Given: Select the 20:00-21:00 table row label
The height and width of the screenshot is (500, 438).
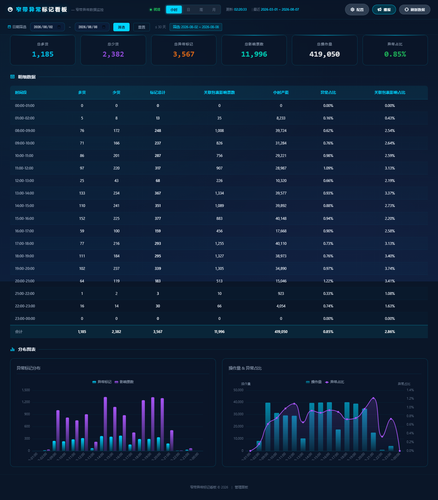Looking at the screenshot, I should pos(25,281).
